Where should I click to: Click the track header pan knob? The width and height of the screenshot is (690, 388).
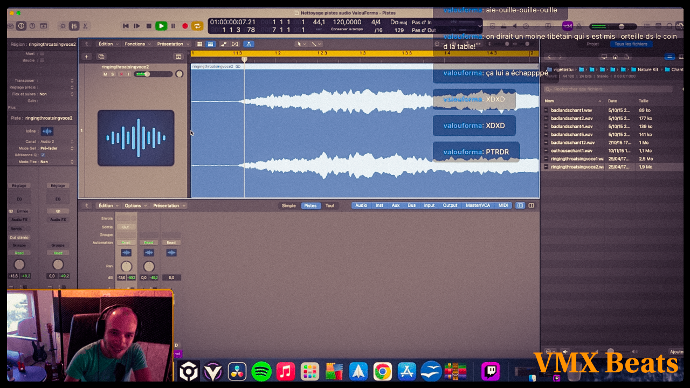click(179, 74)
